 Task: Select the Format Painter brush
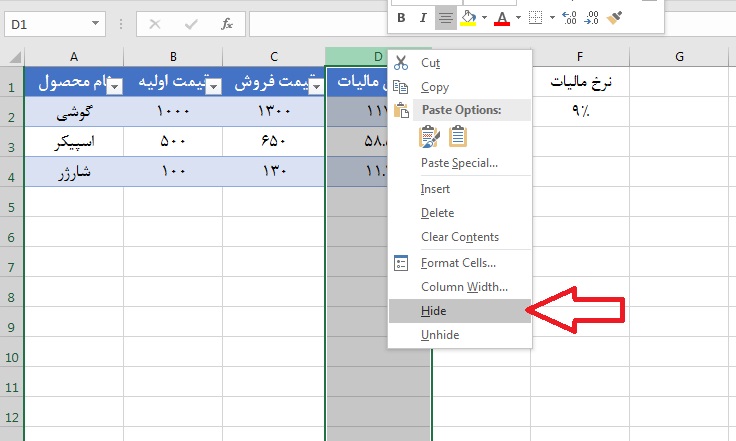pos(614,18)
